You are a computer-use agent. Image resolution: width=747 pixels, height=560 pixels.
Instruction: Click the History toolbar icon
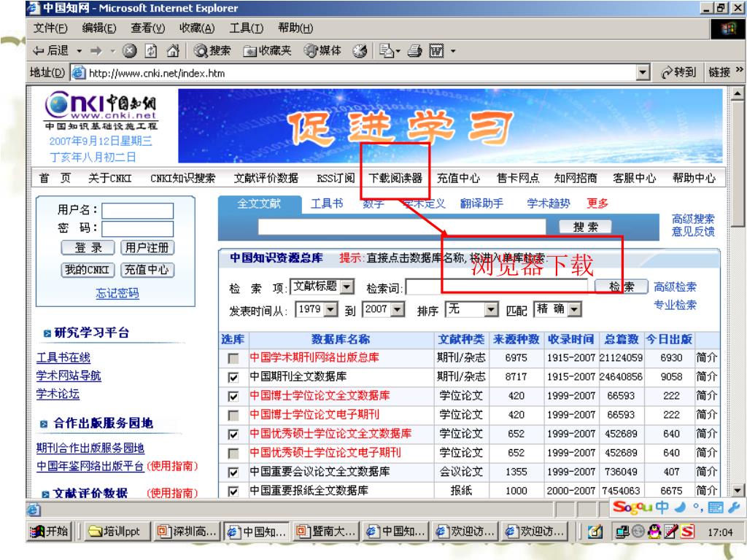click(x=360, y=50)
